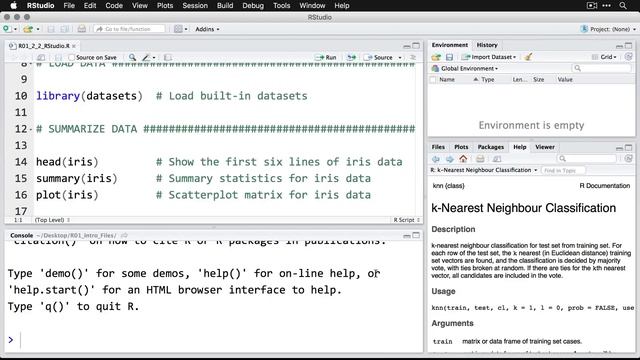
Task: Click the View current directory arrow in Console header
Action: point(124,236)
